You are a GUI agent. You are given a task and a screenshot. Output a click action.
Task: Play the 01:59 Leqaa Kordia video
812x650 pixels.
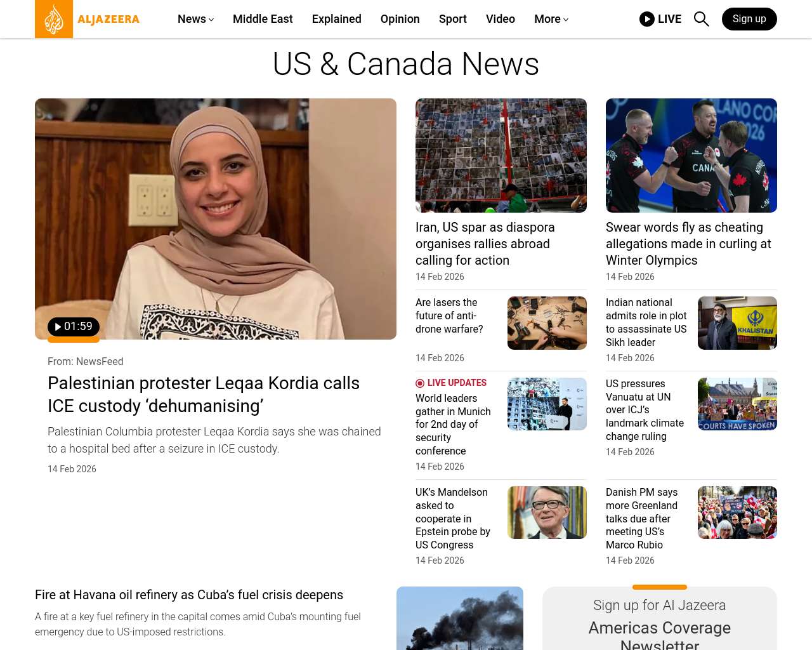(73, 327)
